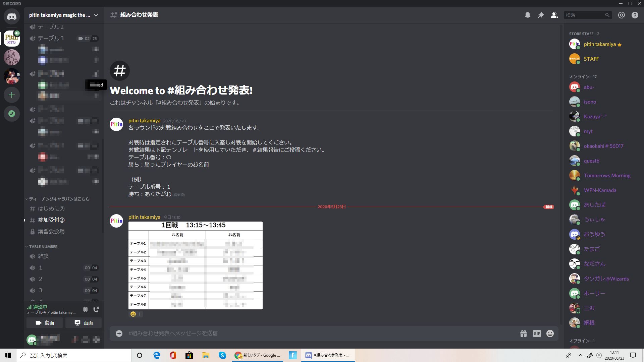Click the gift icon in the message bar

(x=524, y=333)
